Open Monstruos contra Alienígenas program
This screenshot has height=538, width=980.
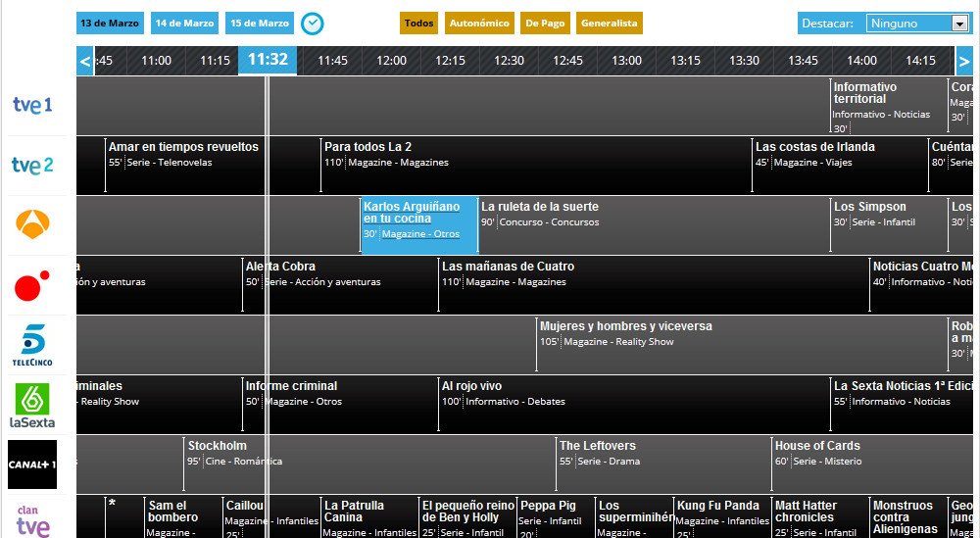click(905, 517)
